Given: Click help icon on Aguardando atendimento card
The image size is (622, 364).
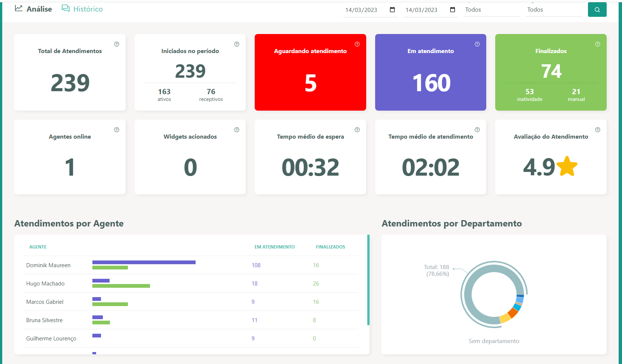Looking at the screenshot, I should pyautogui.click(x=357, y=44).
